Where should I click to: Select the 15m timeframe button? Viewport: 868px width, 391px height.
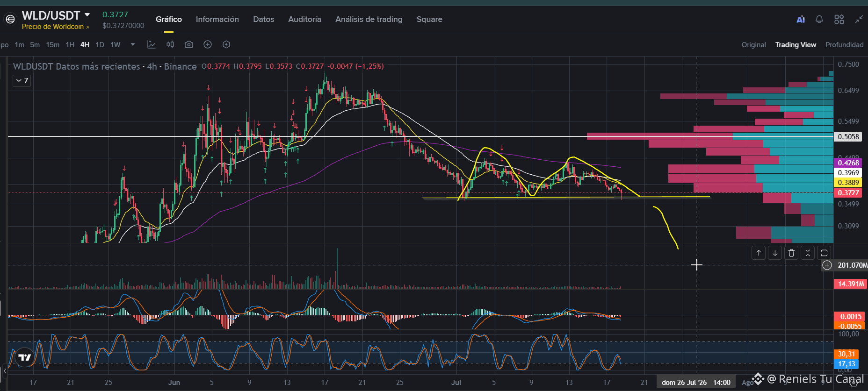(x=53, y=45)
